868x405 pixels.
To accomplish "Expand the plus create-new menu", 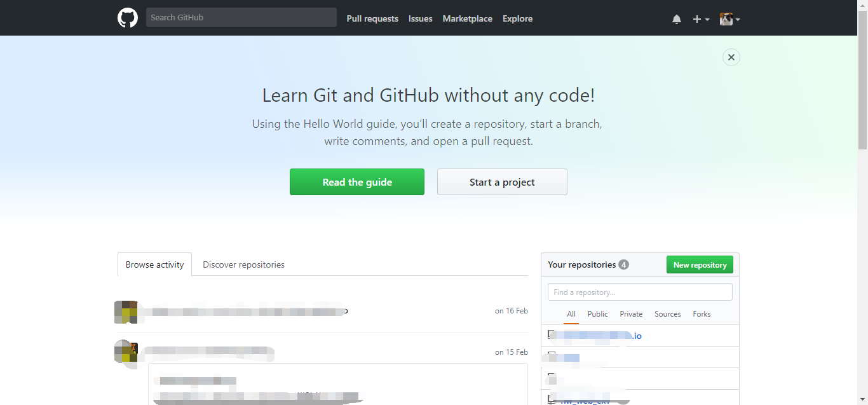I will tap(701, 19).
